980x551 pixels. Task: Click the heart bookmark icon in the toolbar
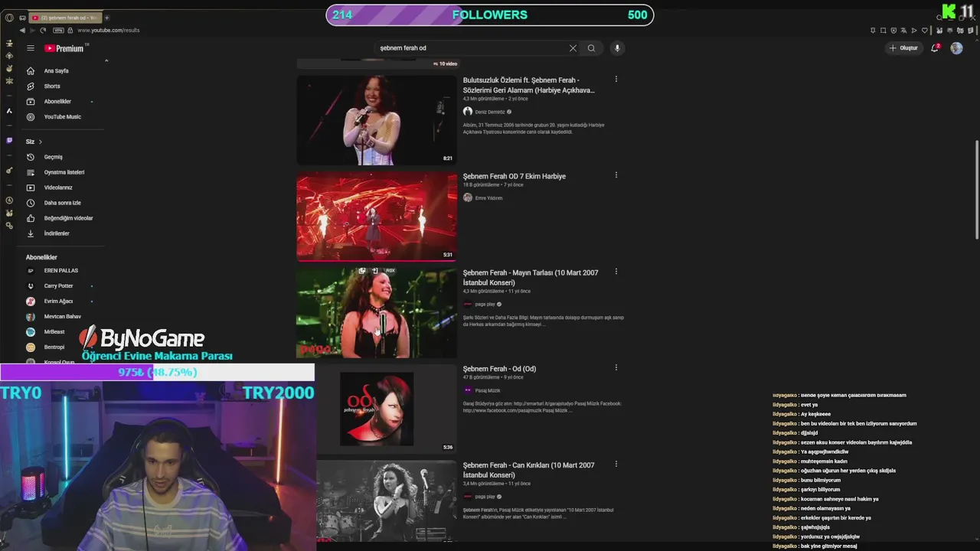pos(924,31)
